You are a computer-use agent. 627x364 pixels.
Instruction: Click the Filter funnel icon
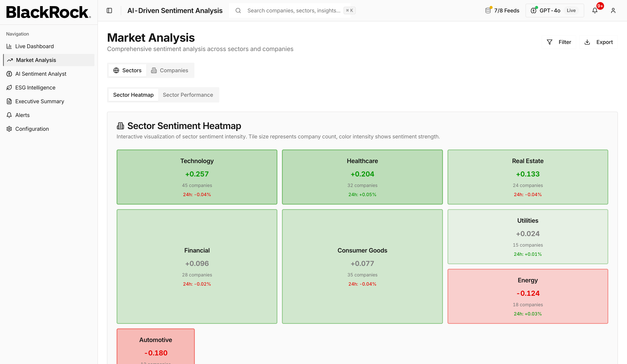pyautogui.click(x=549, y=42)
